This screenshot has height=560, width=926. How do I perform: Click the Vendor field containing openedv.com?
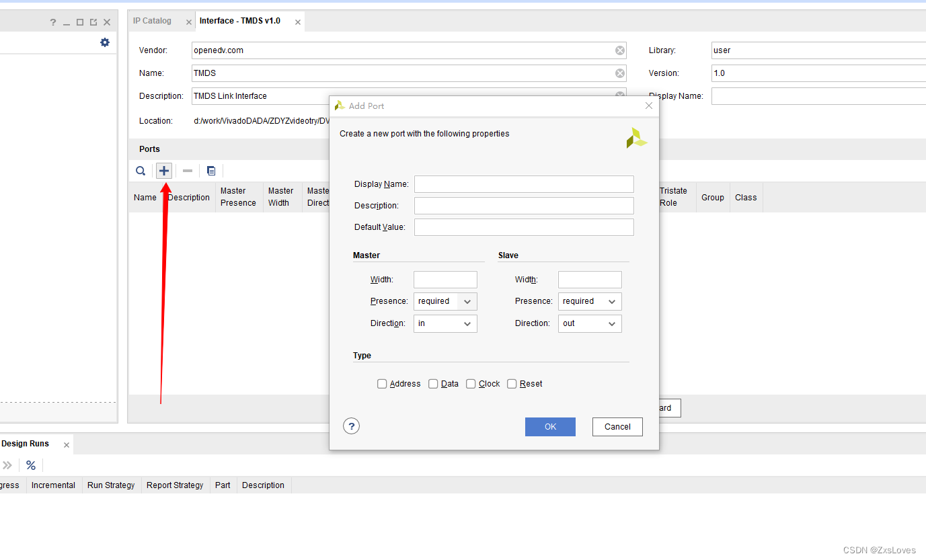click(409, 50)
